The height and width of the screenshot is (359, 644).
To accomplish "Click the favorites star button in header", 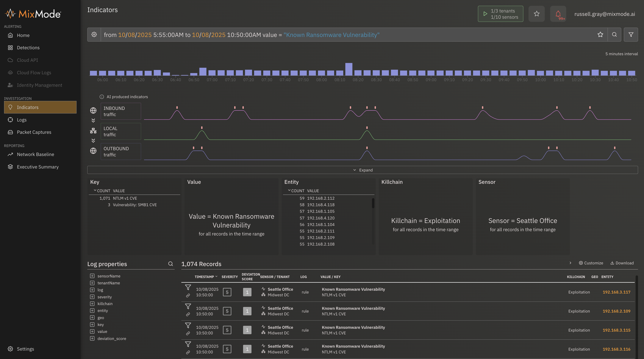I will 537,14.
